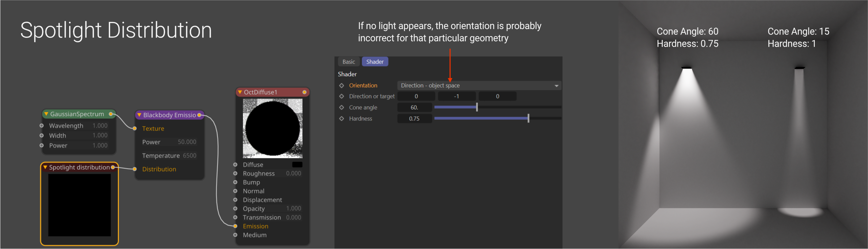The width and height of the screenshot is (868, 249).
Task: Click the Direction or target keyframe diamond
Action: pyautogui.click(x=342, y=96)
